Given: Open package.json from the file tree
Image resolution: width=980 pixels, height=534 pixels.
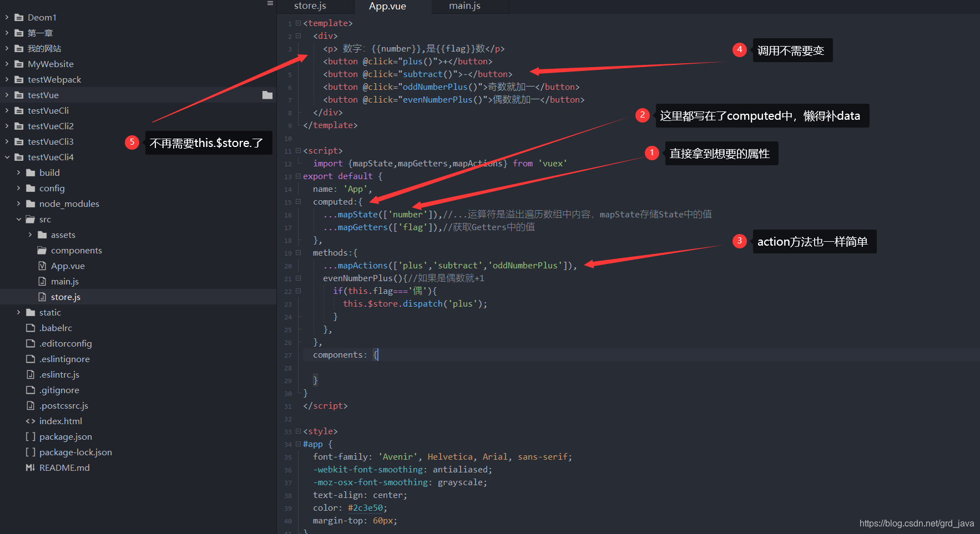Looking at the screenshot, I should tap(65, 437).
